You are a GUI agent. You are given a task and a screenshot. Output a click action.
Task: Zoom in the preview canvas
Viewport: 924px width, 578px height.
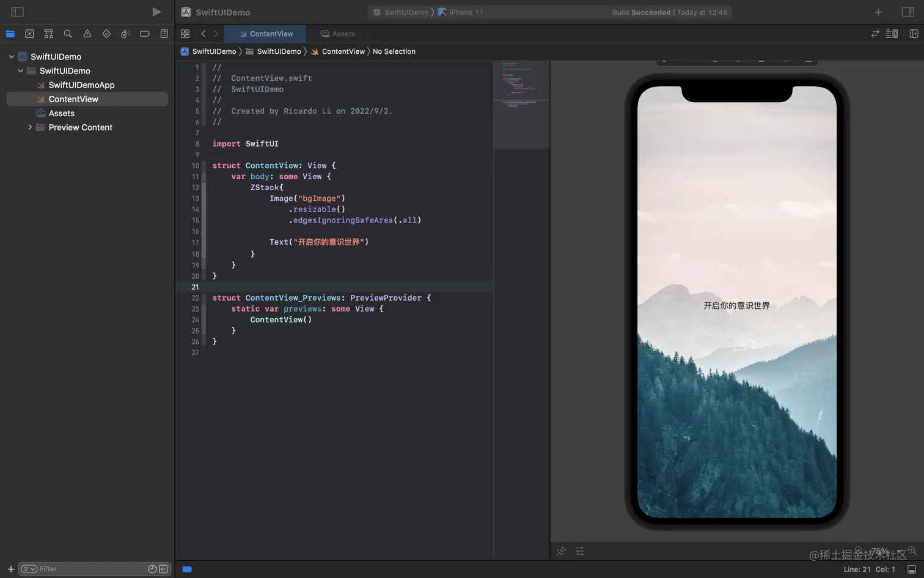(x=912, y=550)
